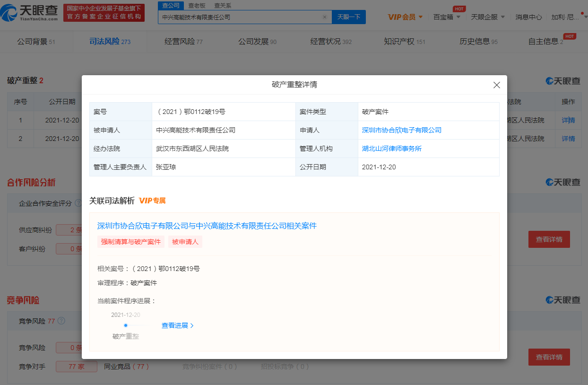Open 湖北山河律师事务所 administrator link
588x385 pixels.
click(x=391, y=149)
